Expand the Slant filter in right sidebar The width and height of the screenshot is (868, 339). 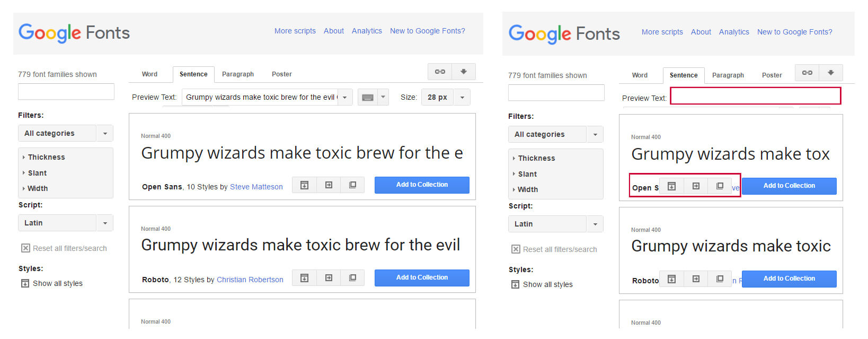(527, 174)
